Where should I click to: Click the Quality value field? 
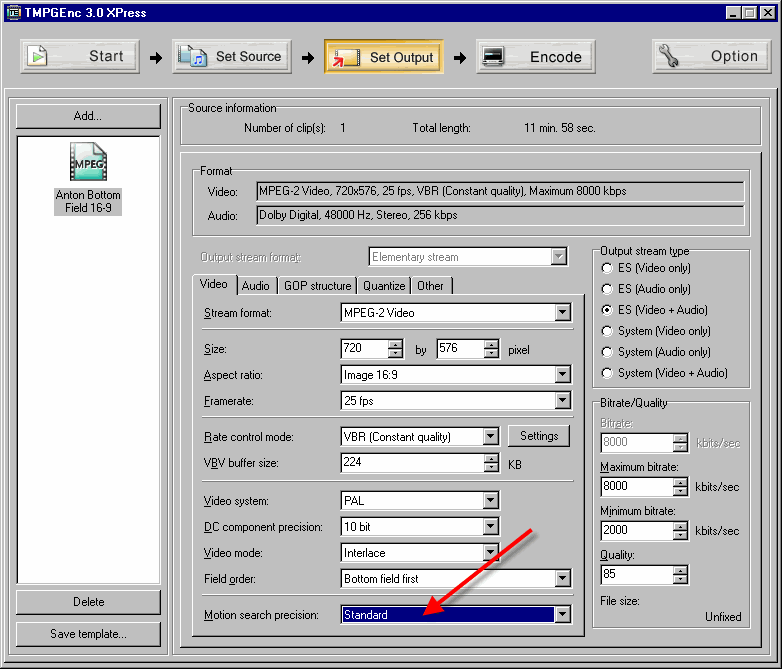[x=637, y=574]
